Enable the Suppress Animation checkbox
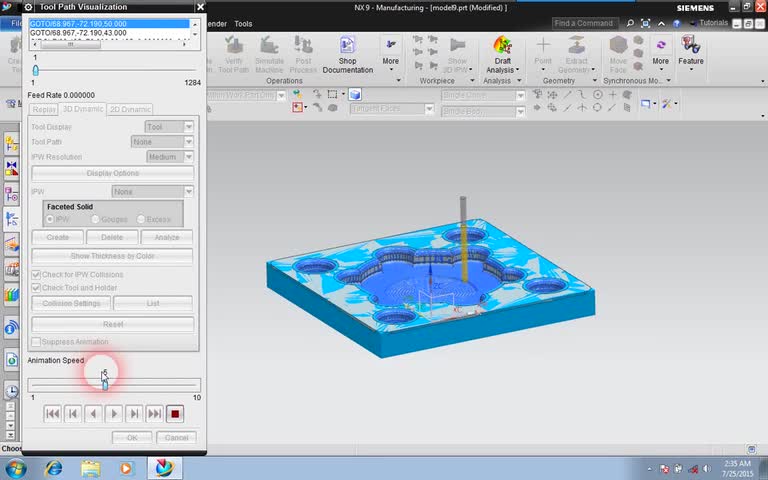The height and width of the screenshot is (480, 768). [37, 342]
